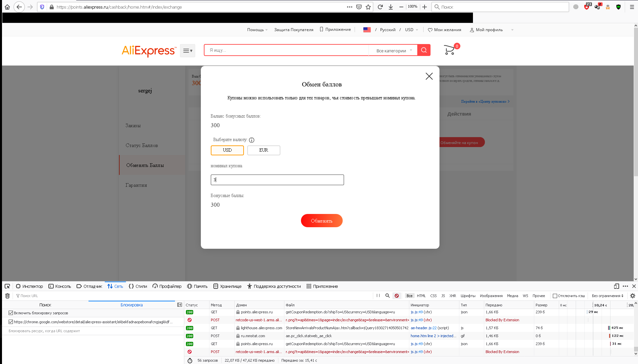
Task: Open Мои желания wishlist link
Action: (444, 30)
